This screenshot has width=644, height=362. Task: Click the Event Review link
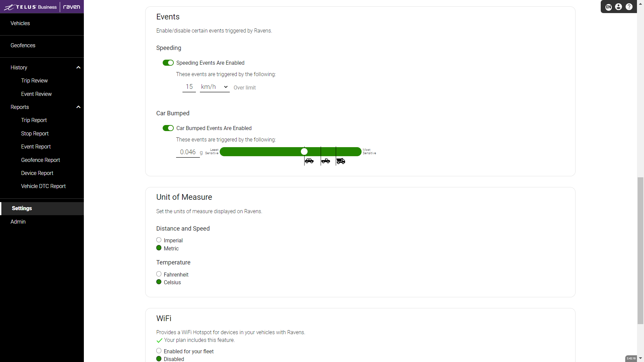[36, 94]
